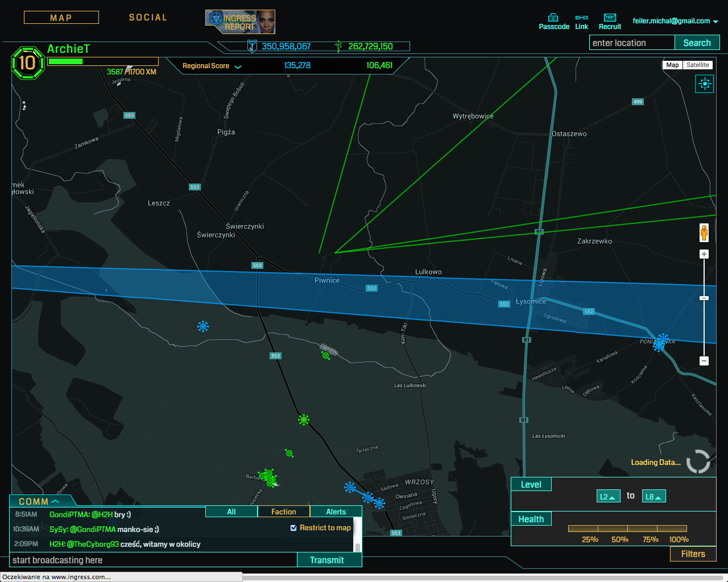Select blue portal left of Sadowa
The image size is (728, 582).
click(350, 487)
